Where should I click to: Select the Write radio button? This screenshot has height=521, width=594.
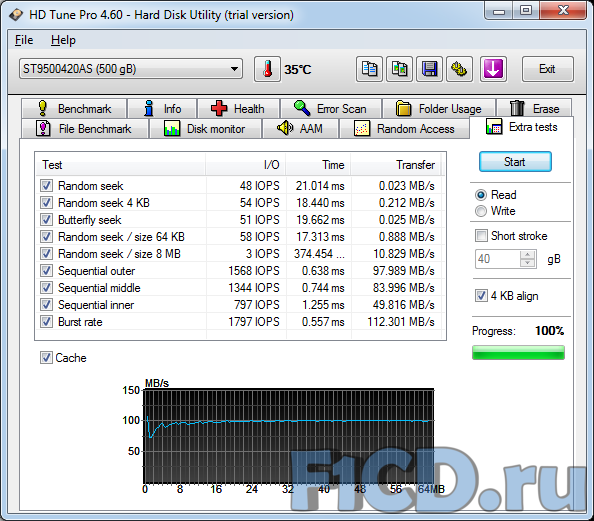click(481, 211)
